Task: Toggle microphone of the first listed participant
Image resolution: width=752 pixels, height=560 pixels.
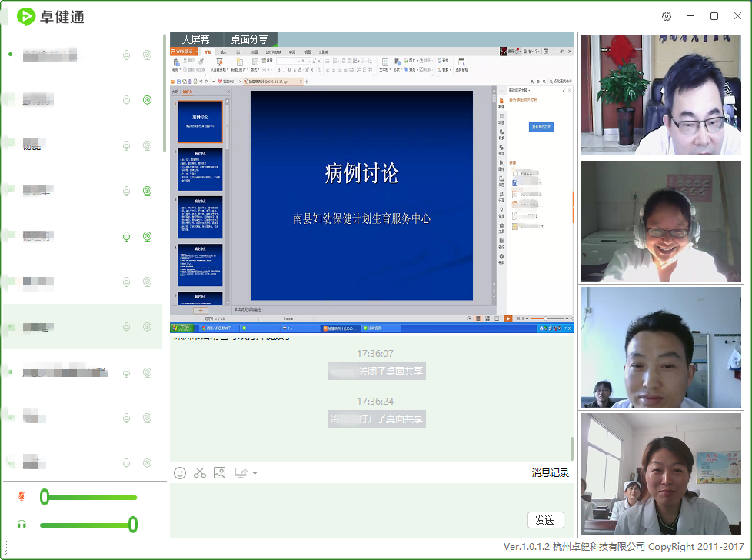Action: click(127, 55)
